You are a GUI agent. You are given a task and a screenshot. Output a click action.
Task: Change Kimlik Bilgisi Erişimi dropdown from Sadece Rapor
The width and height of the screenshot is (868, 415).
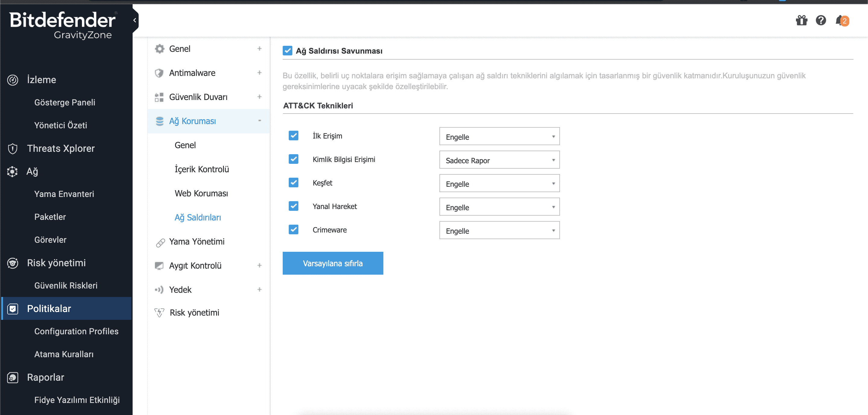(498, 161)
